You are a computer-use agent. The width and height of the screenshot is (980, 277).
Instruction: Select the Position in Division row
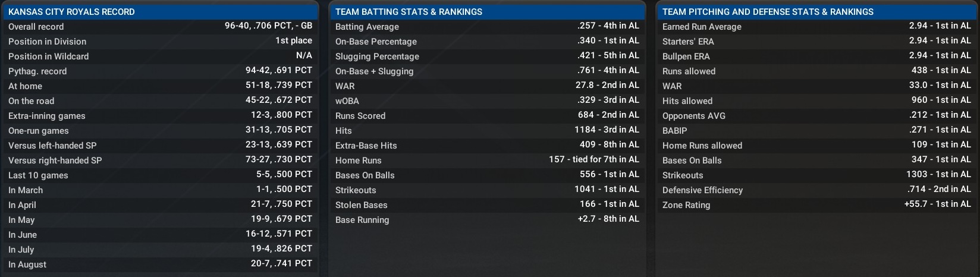(x=160, y=42)
